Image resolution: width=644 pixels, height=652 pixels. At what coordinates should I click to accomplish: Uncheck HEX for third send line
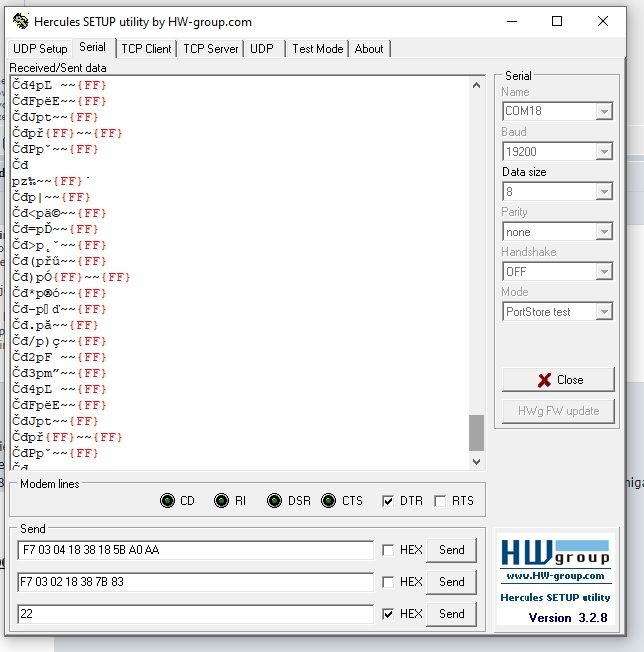pyautogui.click(x=387, y=614)
